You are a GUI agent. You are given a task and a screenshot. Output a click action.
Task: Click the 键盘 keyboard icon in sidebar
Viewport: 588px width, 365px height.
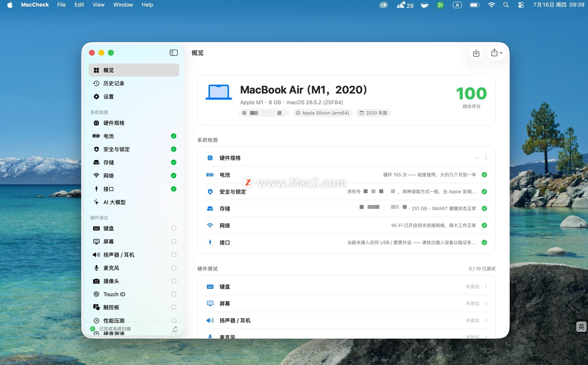(96, 228)
